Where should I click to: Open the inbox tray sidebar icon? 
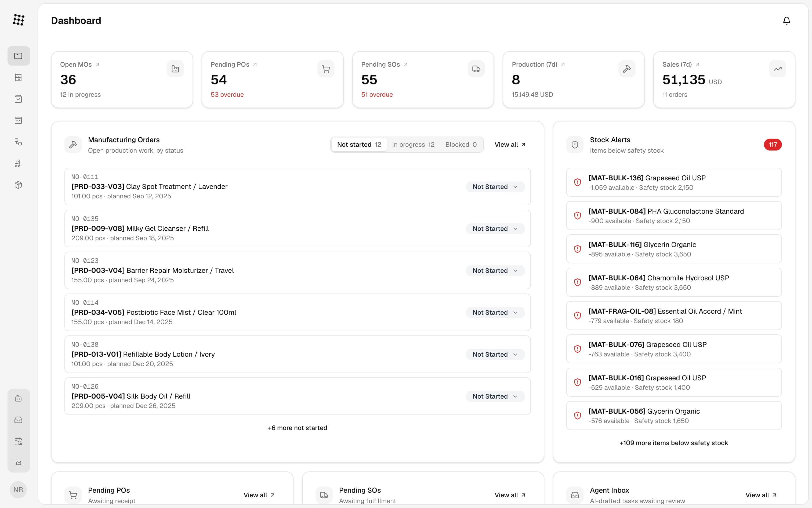(19, 420)
